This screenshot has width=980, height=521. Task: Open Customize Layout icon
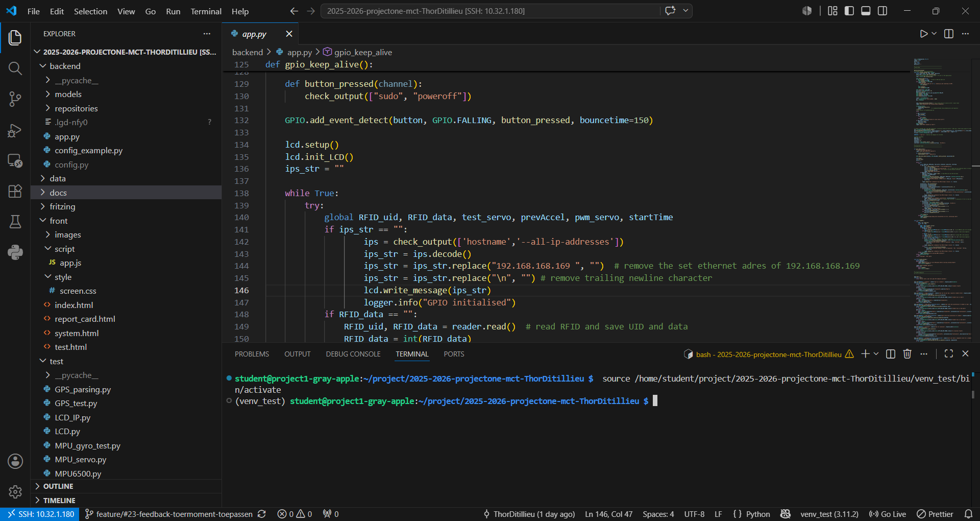[x=832, y=11]
